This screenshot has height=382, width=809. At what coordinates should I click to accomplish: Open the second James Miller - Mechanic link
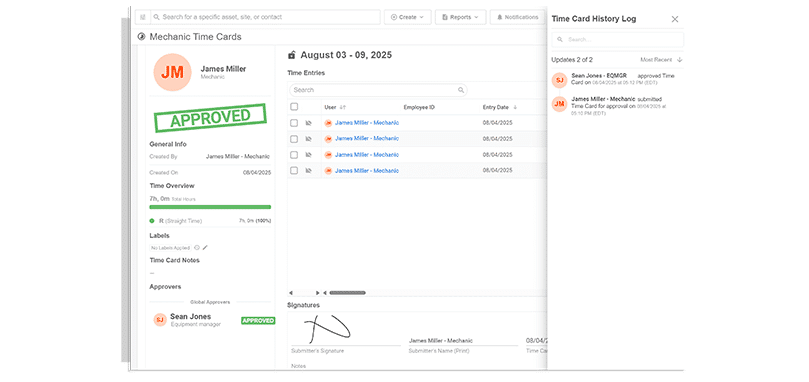(x=367, y=139)
